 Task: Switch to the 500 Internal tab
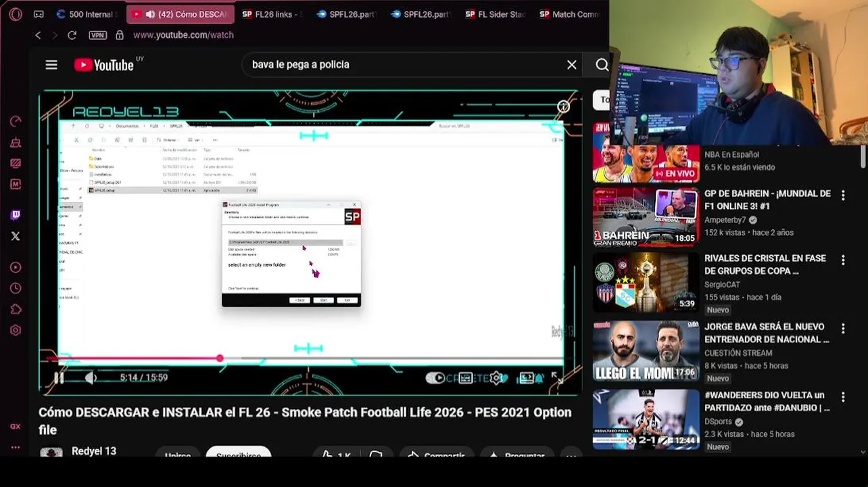point(85,14)
